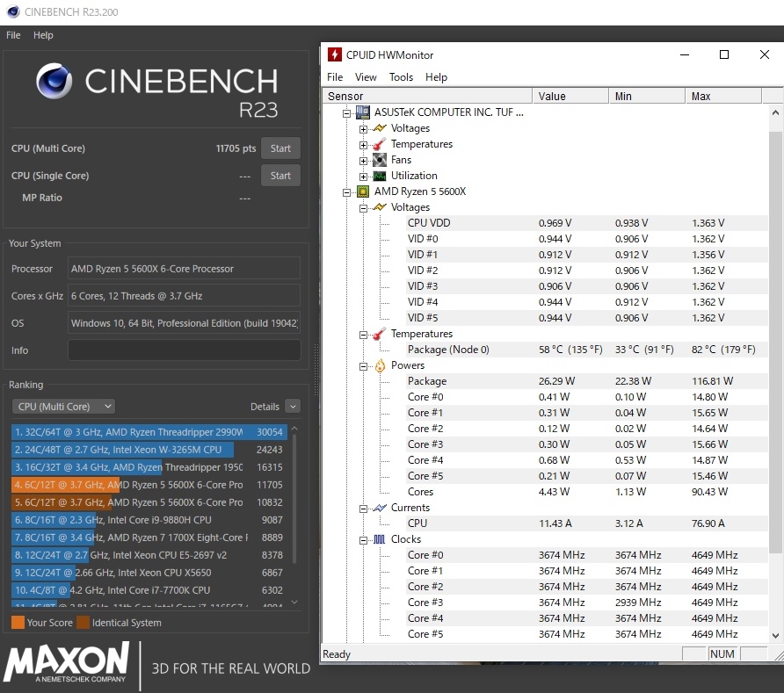Open Cinebench Help menu

pos(43,35)
